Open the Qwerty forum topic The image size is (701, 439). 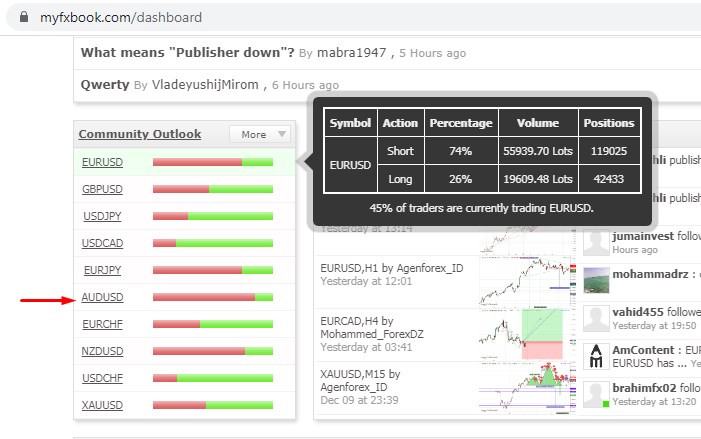(x=105, y=84)
